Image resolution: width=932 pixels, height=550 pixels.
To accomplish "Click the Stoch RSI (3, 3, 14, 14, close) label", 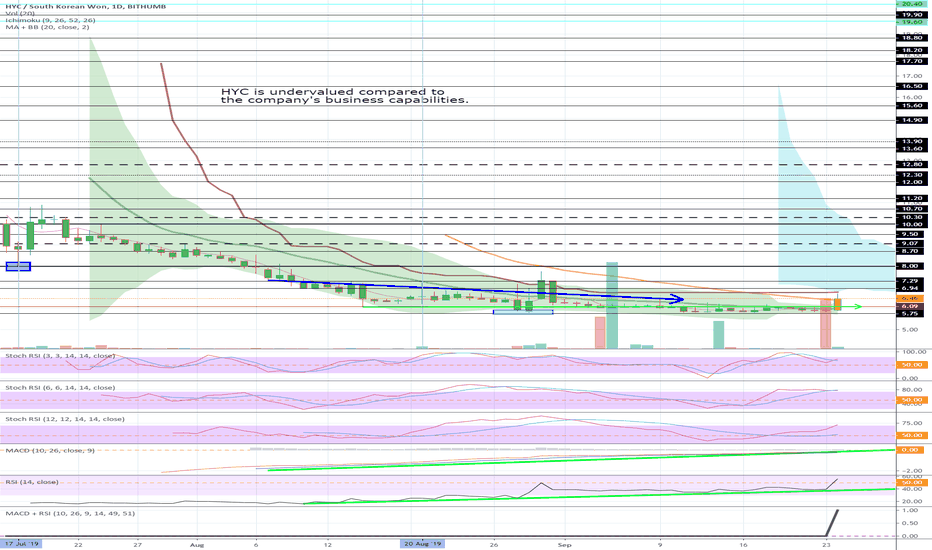I will [x=60, y=356].
